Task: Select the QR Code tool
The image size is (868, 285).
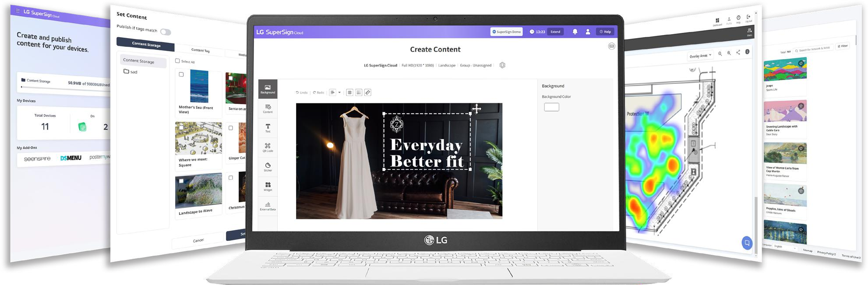Action: coord(268,148)
